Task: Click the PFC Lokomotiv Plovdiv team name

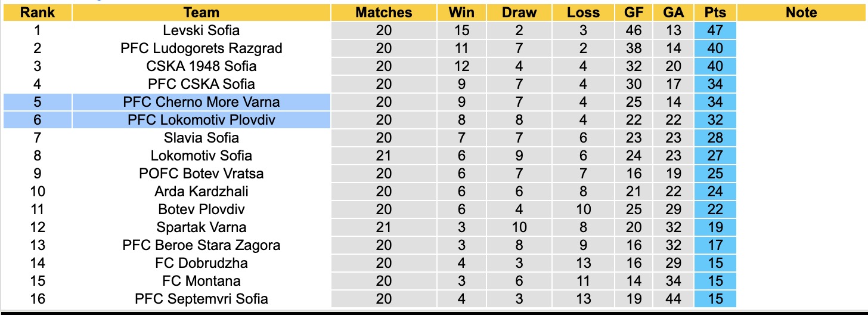Action: [201, 120]
